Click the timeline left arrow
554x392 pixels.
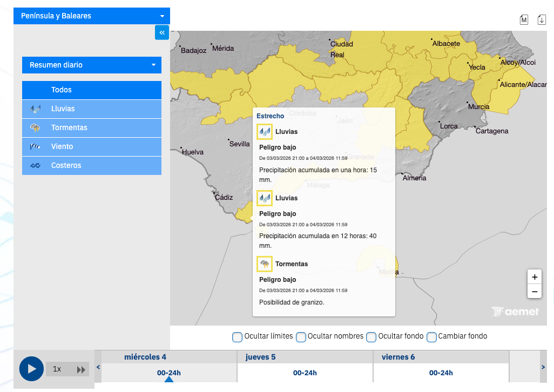(98, 367)
